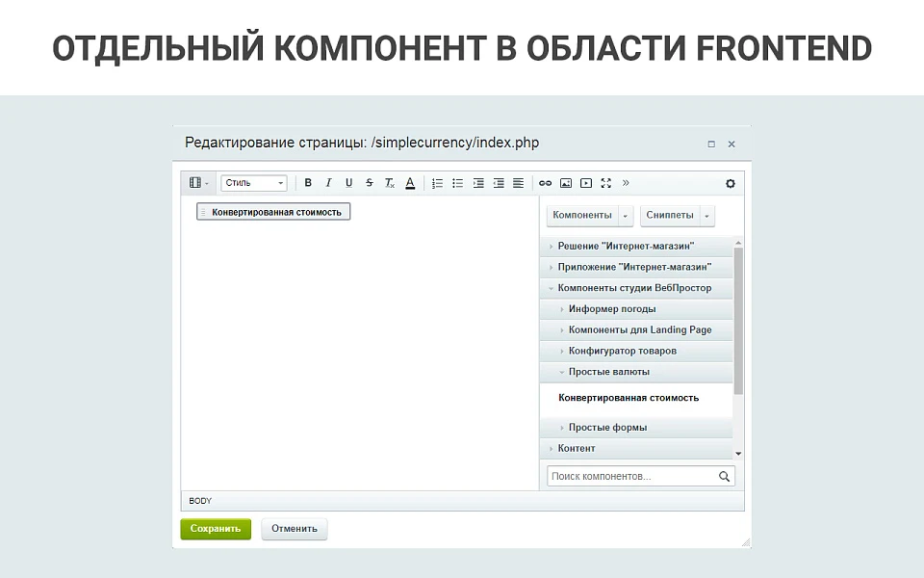
Task: Click the Отменить button
Action: (295, 529)
